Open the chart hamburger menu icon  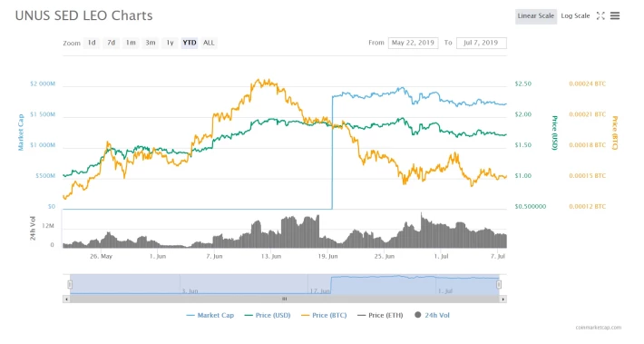614,15
